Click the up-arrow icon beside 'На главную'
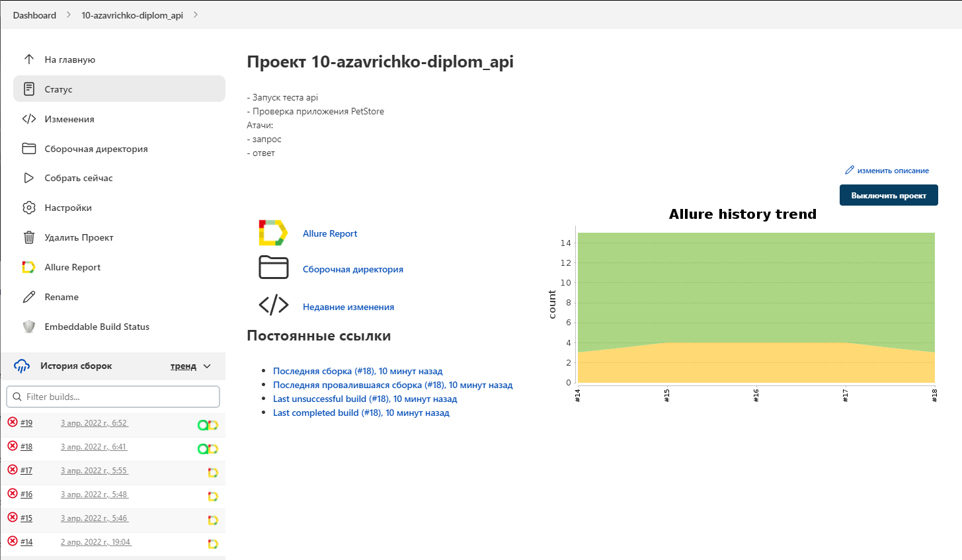The width and height of the screenshot is (962, 560). click(29, 60)
